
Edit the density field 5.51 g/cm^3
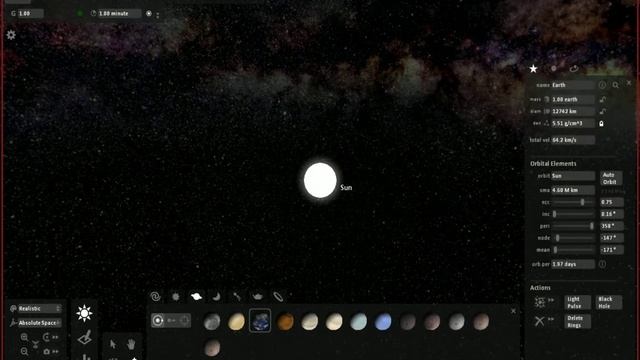(x=573, y=123)
